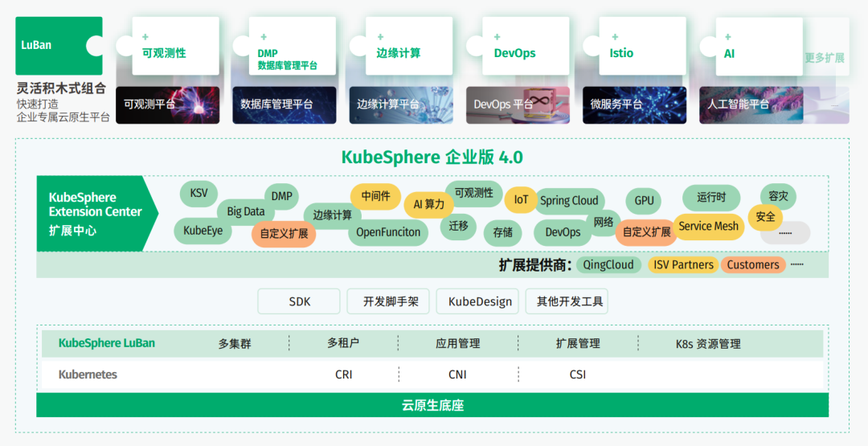This screenshot has height=446, width=868.
Task: Click the KubeSphere LuBan row label
Action: (x=107, y=343)
